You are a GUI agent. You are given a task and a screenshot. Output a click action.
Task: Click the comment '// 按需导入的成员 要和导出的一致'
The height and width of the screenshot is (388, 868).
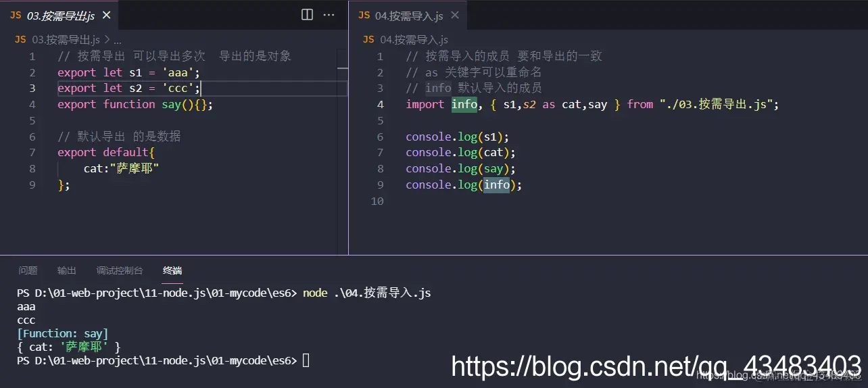pos(504,56)
